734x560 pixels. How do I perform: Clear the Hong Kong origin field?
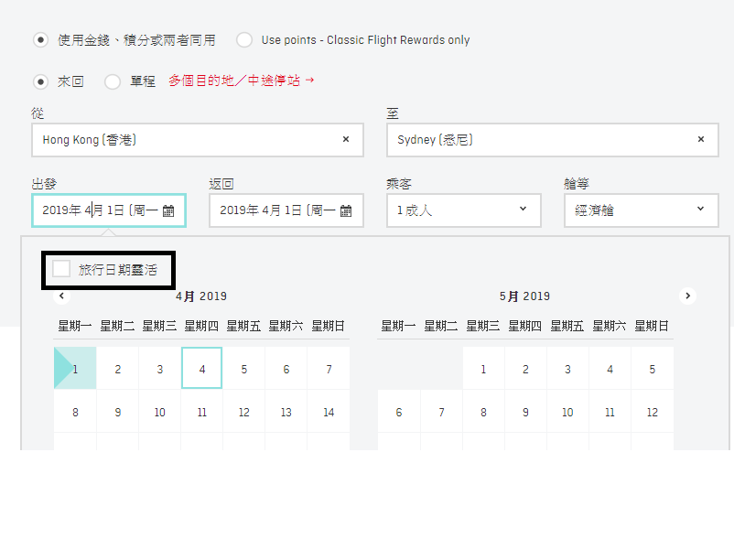pyautogui.click(x=346, y=139)
